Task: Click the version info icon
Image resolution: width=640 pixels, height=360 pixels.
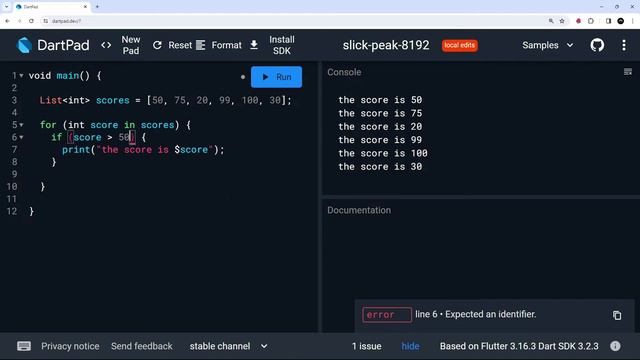Action: (615, 346)
